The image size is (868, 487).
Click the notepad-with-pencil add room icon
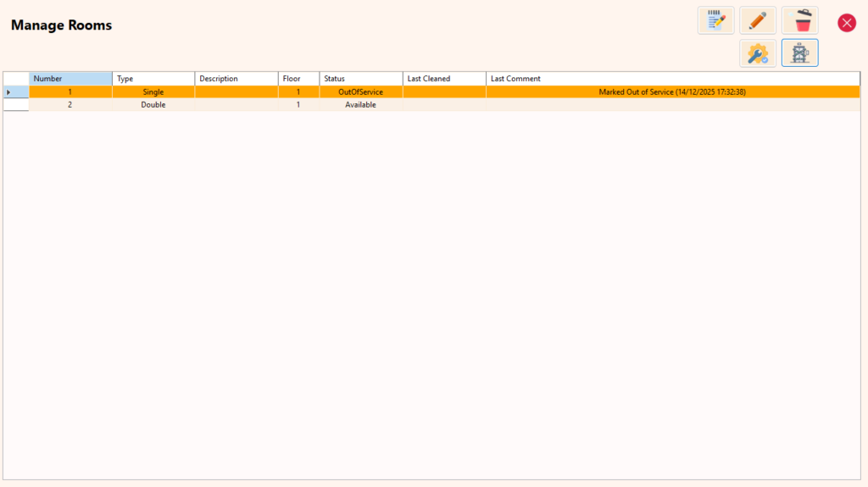click(x=715, y=20)
